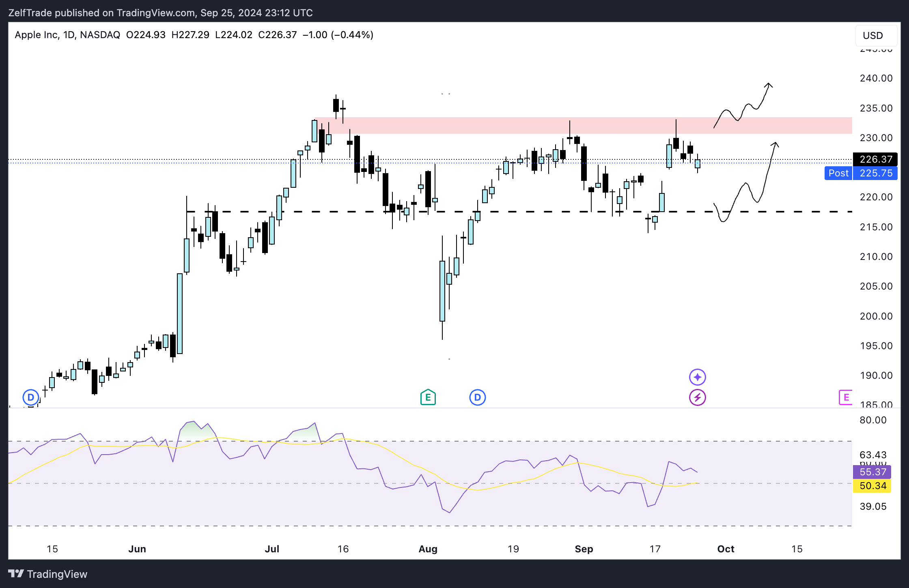The height and width of the screenshot is (588, 909).
Task: Click the 200.00 price axis label
Action: pos(876,316)
